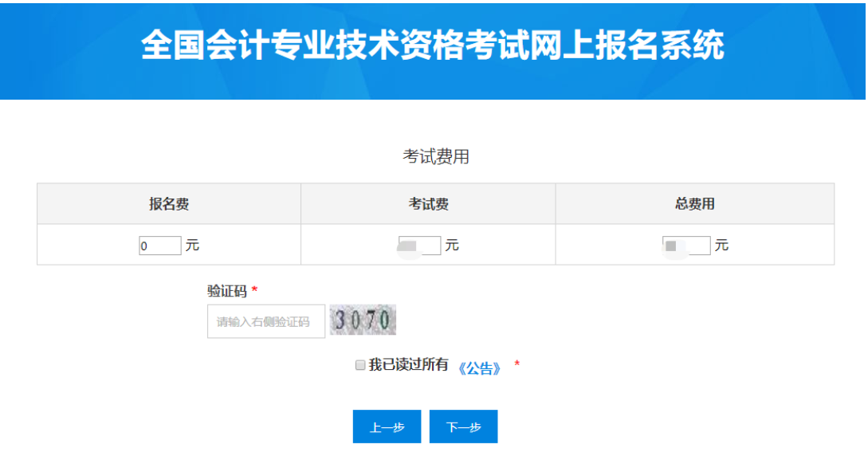Click the 总费用 column header

tap(694, 204)
